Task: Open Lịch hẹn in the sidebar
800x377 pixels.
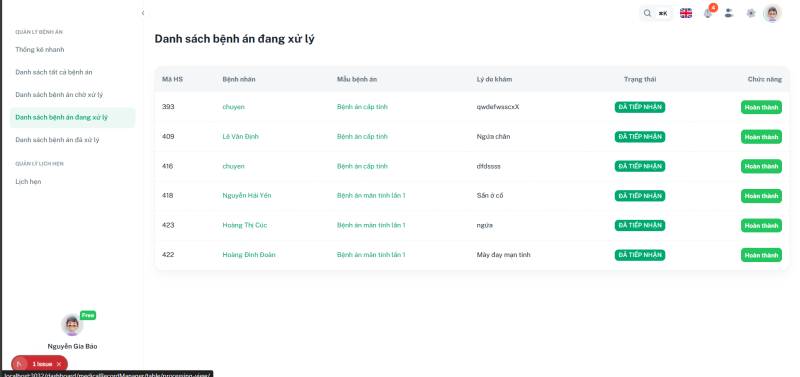Action: click(72, 182)
